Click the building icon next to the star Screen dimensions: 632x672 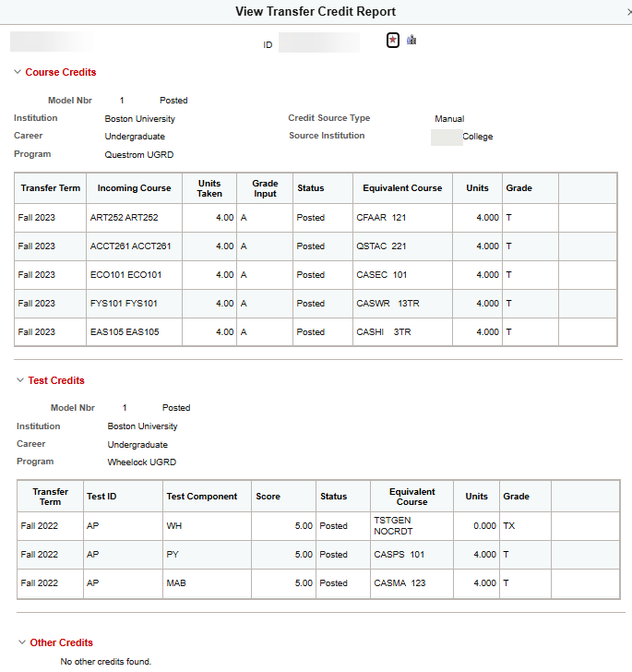tap(411, 40)
